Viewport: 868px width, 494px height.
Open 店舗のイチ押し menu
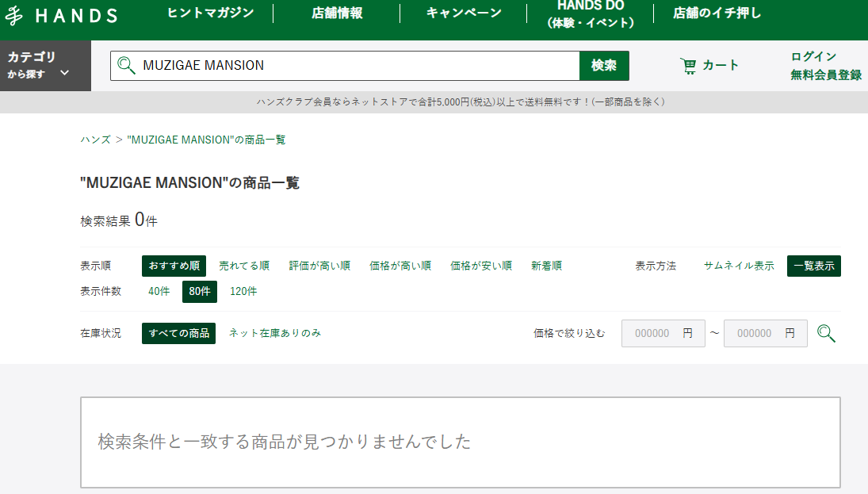click(717, 13)
